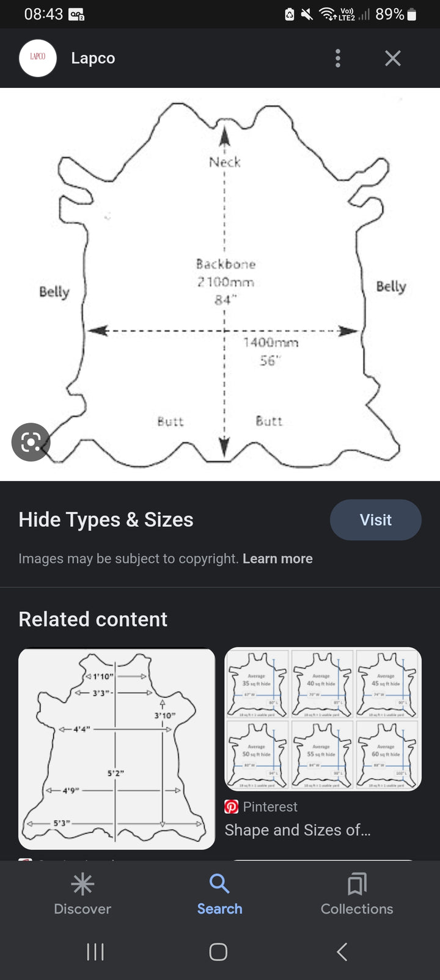Tap the Hide Types & Sizes title

pos(106,520)
